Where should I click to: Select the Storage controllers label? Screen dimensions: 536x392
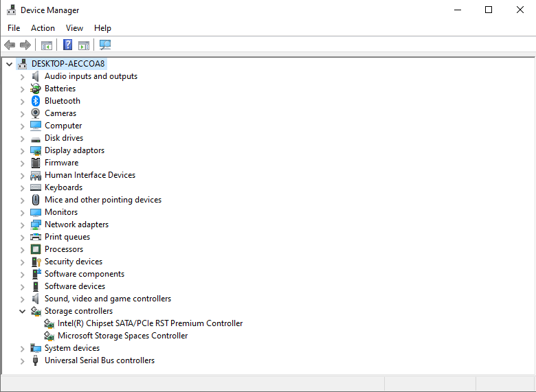click(78, 311)
